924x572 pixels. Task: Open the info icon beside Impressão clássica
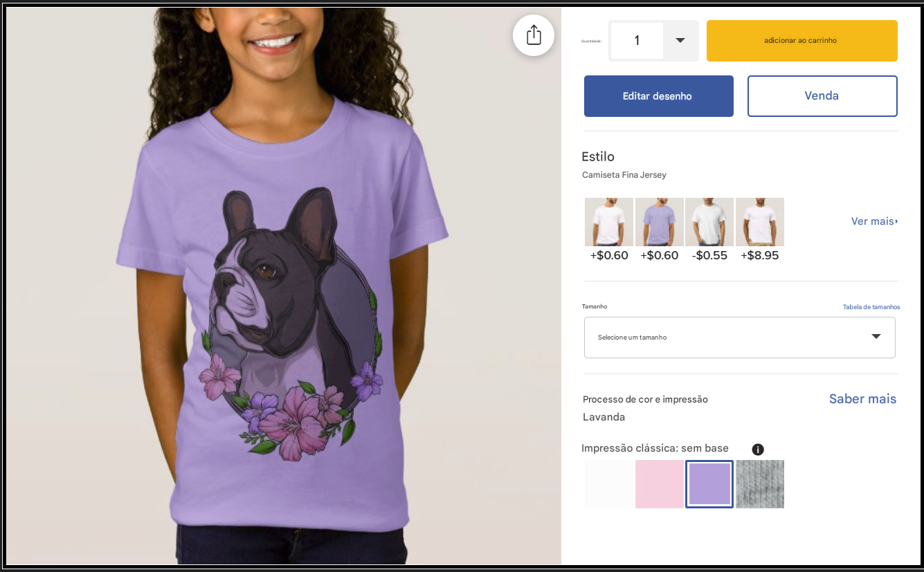758,450
